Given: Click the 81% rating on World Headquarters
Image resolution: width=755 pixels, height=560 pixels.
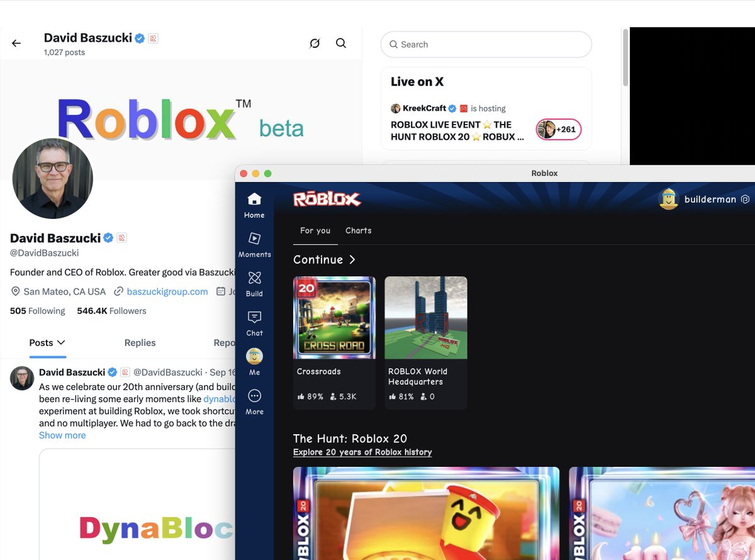Looking at the screenshot, I should tap(401, 396).
